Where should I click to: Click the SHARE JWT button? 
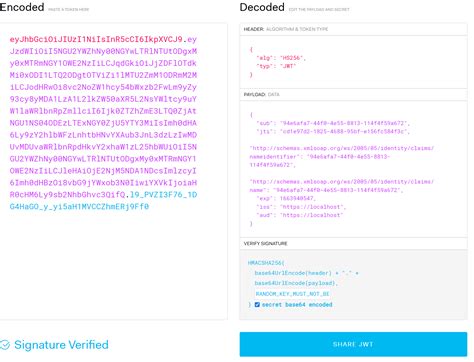tap(353, 344)
